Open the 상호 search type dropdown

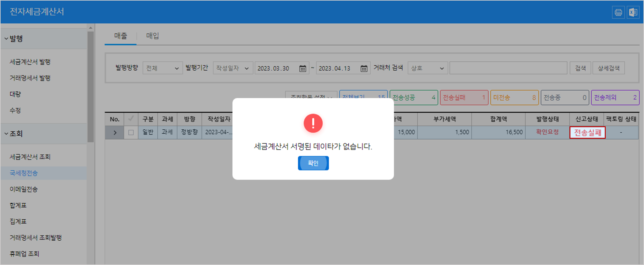point(427,68)
